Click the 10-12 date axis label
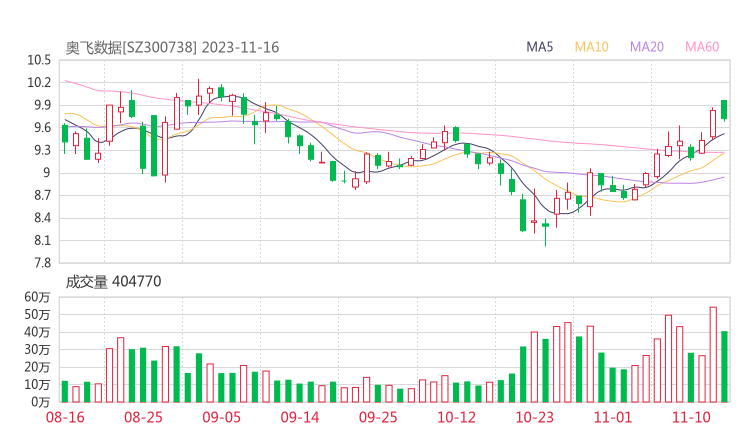The width and height of the screenshot is (740, 440). click(x=456, y=417)
